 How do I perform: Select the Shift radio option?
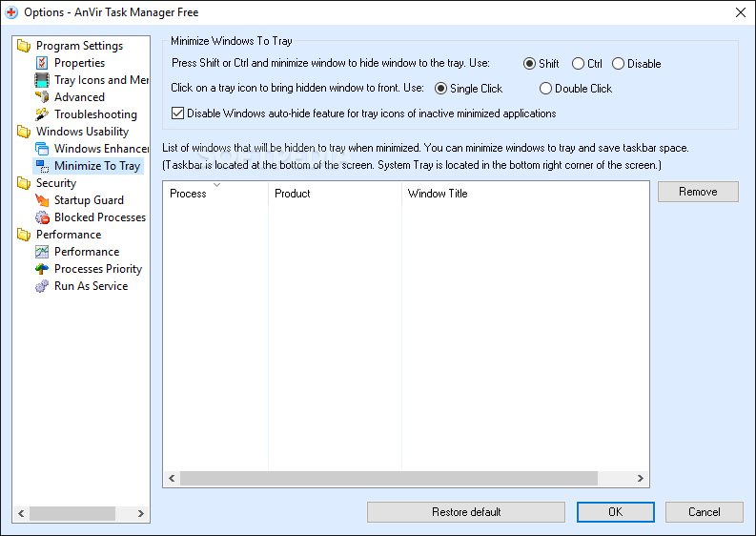(529, 64)
